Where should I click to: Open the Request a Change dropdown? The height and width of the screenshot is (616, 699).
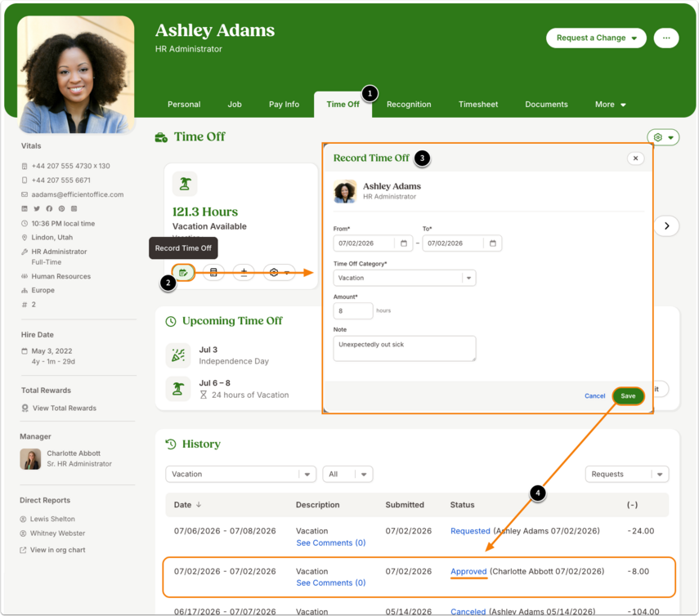(596, 38)
